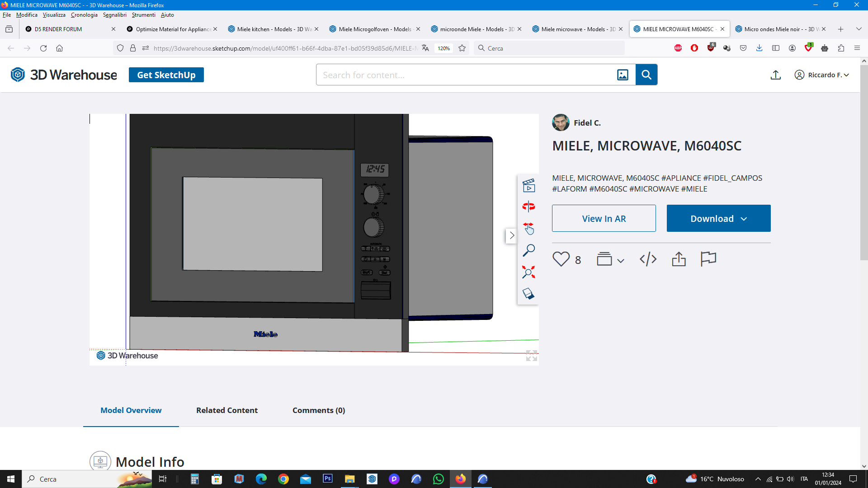The image size is (868, 488).
Task: Click the bottom viewer toolbar render style icon
Action: click(528, 294)
